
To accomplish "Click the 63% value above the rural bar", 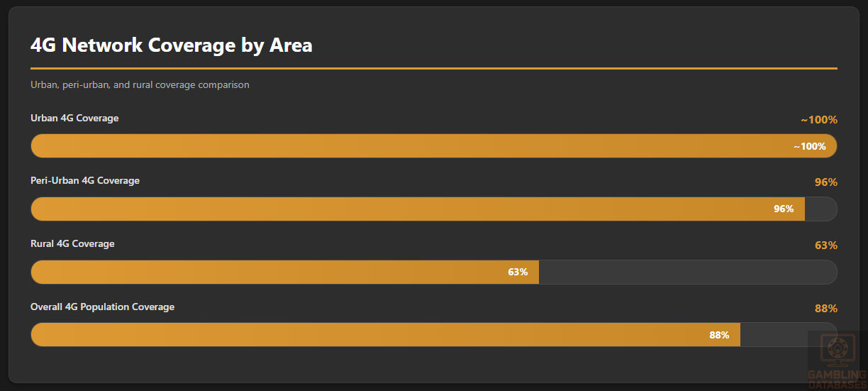I will click(x=826, y=246).
